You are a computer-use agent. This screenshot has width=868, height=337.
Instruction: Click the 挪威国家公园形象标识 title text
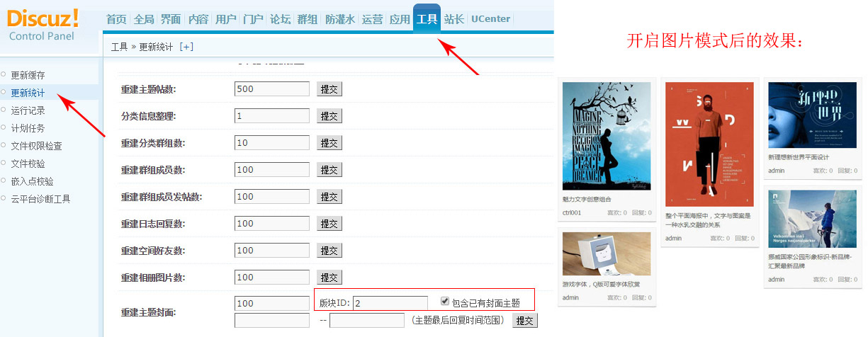click(x=810, y=261)
